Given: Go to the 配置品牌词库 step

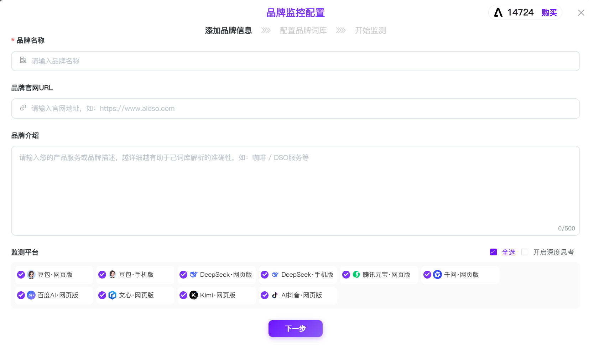Looking at the screenshot, I should click(x=303, y=31).
